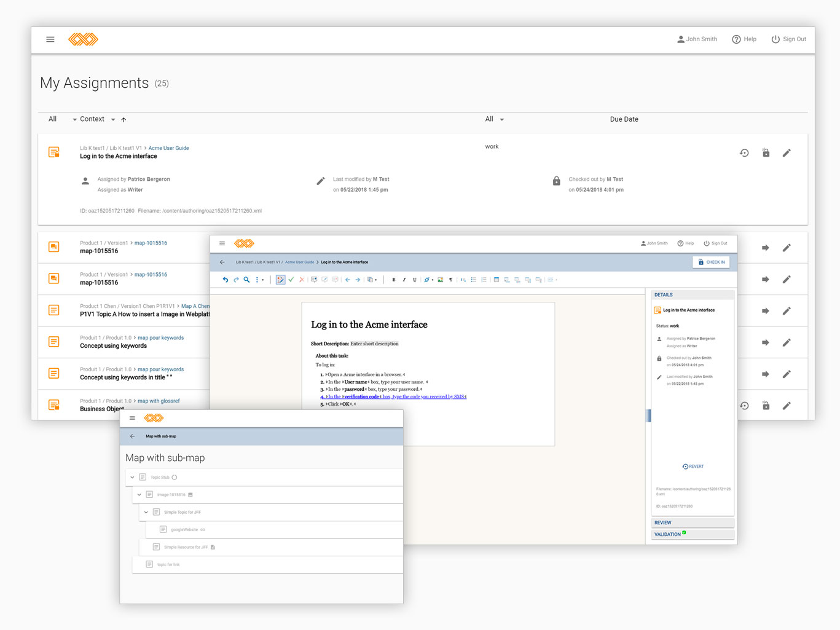
Task: Accept change with the green checkmark icon
Action: pyautogui.click(x=291, y=280)
